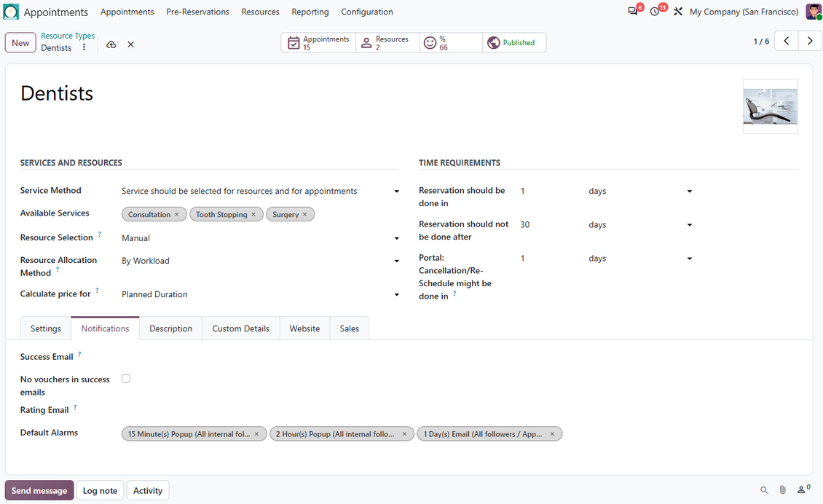Expand Calculate price for Planned Duration dropdown
The width and height of the screenshot is (823, 504).
pos(260,294)
